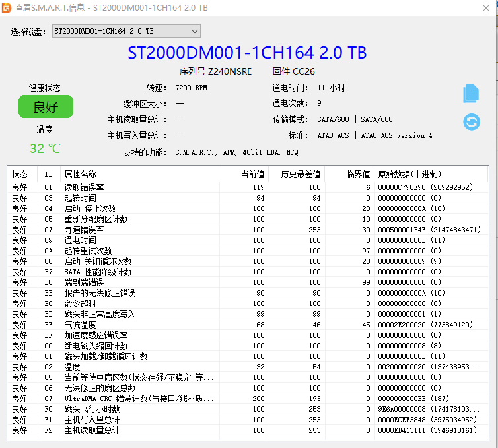The image size is (498, 448).
Task: Open the disk selection dropdown
Action: point(126,31)
